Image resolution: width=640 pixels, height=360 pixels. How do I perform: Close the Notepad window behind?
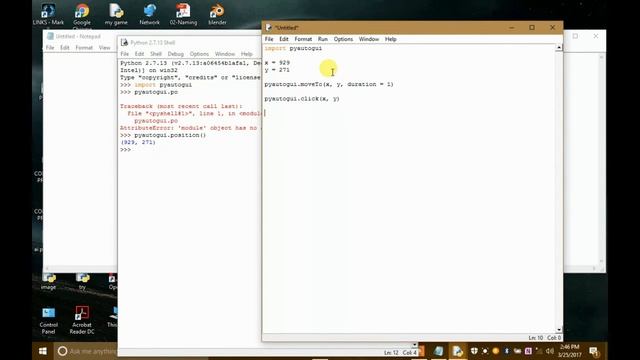point(596,36)
